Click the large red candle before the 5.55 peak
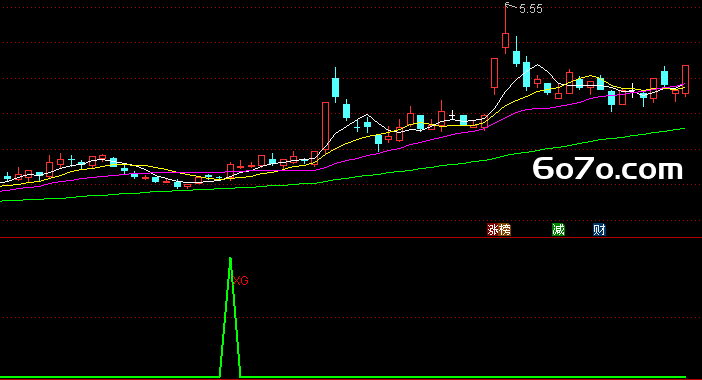 point(494,74)
